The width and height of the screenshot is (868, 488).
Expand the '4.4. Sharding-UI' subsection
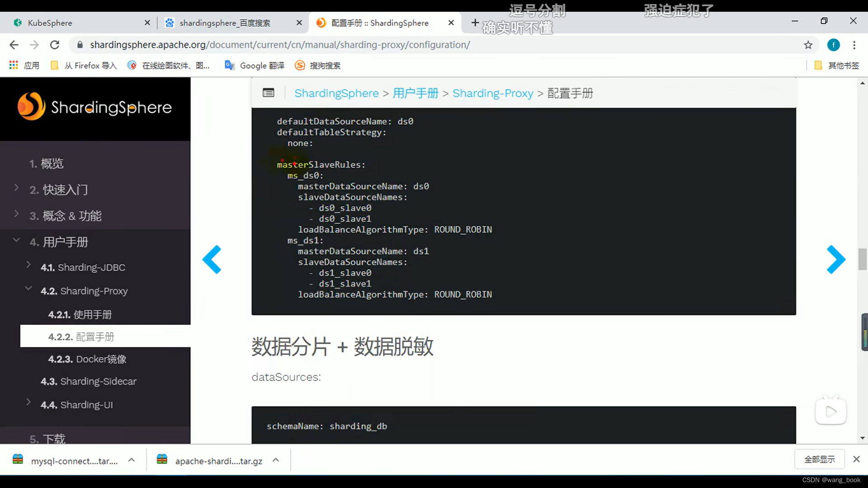coord(28,402)
